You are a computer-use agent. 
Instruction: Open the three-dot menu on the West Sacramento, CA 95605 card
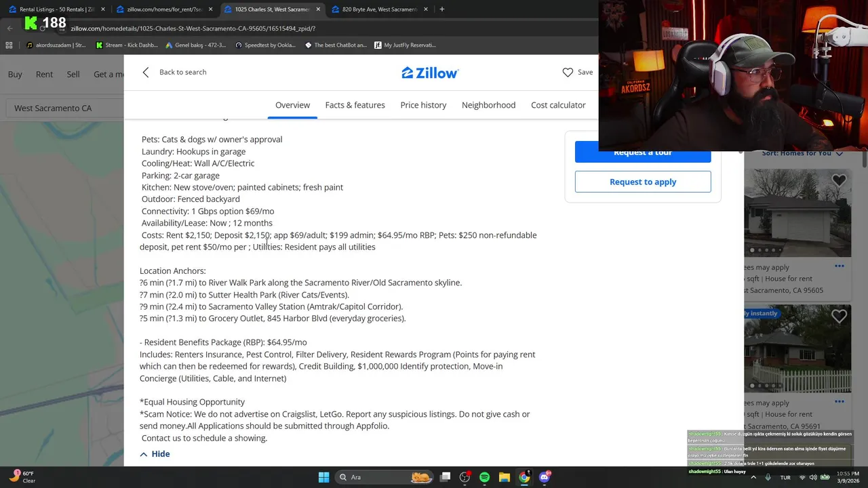839,266
